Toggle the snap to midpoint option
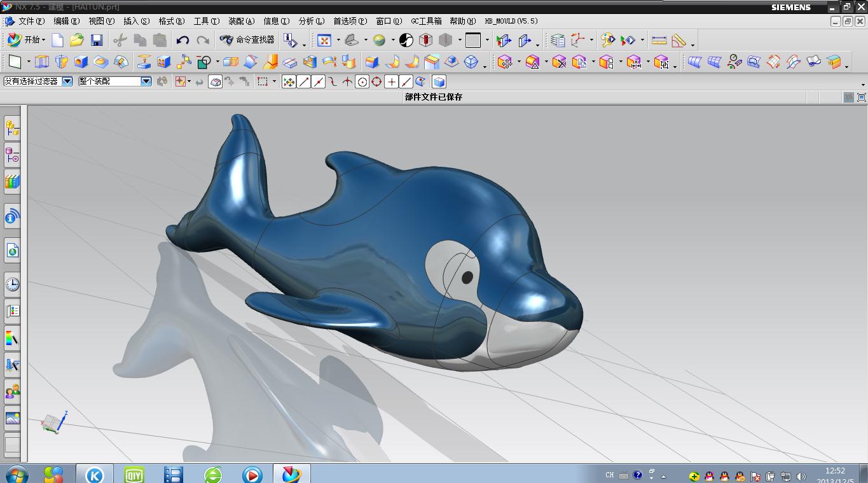Image resolution: width=868 pixels, height=483 pixels. (319, 81)
